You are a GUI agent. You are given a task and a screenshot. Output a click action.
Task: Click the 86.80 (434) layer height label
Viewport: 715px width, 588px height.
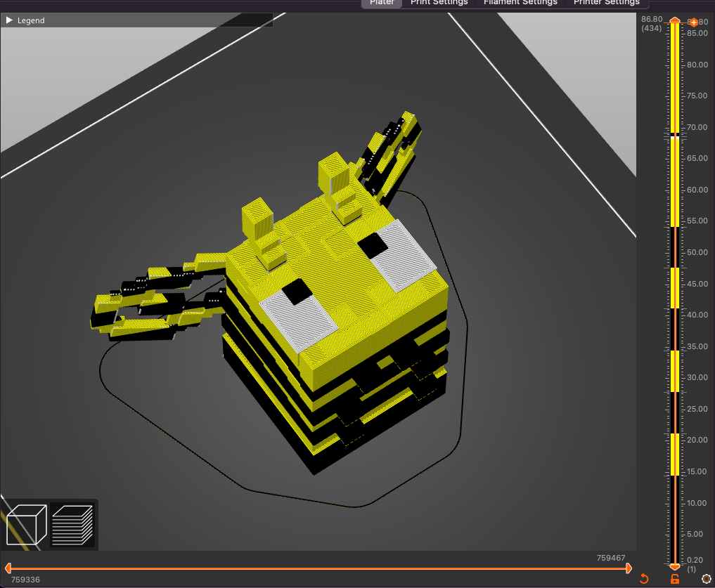tap(651, 24)
